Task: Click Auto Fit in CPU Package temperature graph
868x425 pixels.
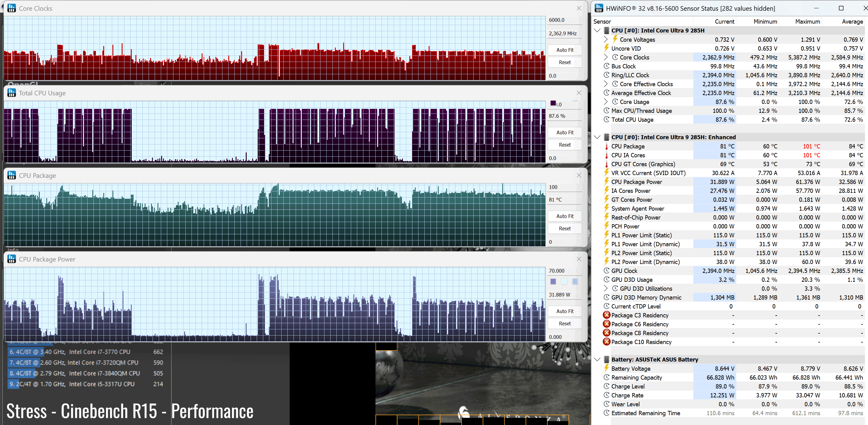Action: coord(565,216)
